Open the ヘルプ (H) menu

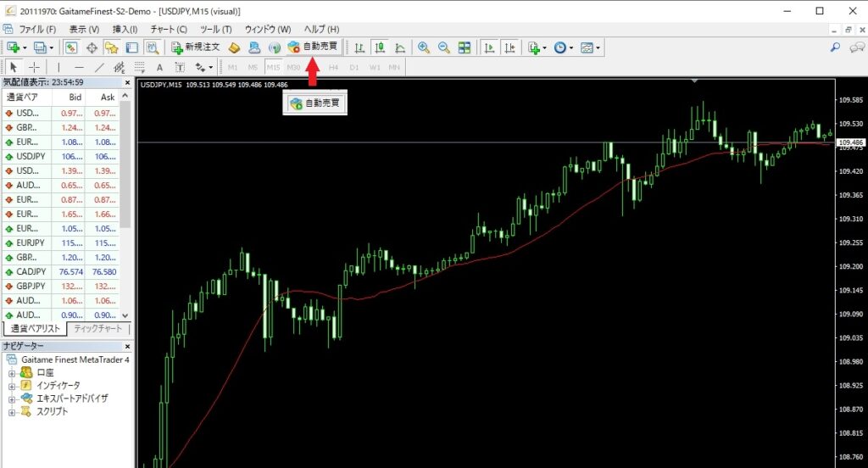(321, 30)
